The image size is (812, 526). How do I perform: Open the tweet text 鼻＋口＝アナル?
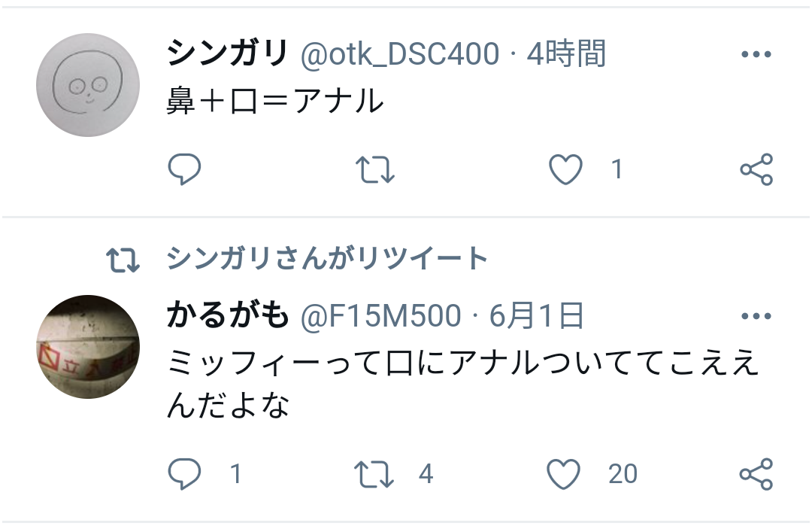[275, 101]
